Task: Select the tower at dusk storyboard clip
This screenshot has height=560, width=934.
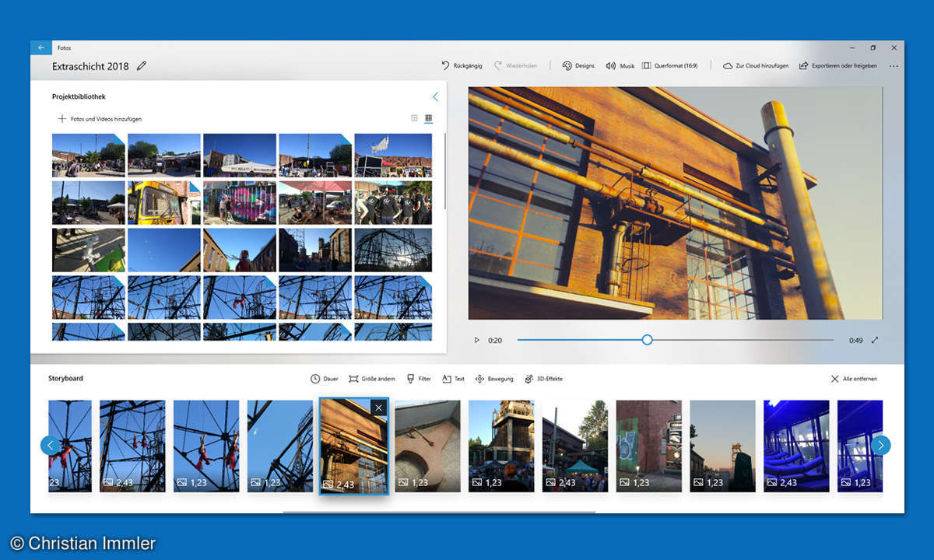Action: (501, 446)
